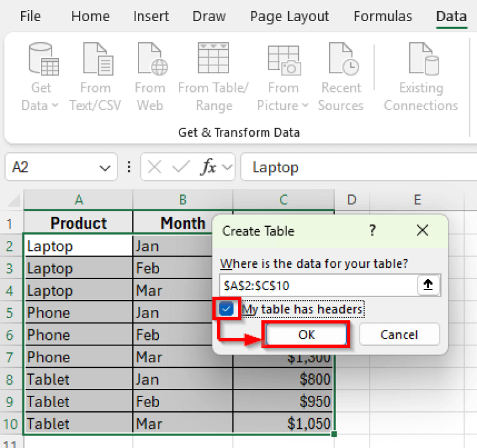Open Existing Connections
The width and height of the screenshot is (477, 448).
(421, 77)
